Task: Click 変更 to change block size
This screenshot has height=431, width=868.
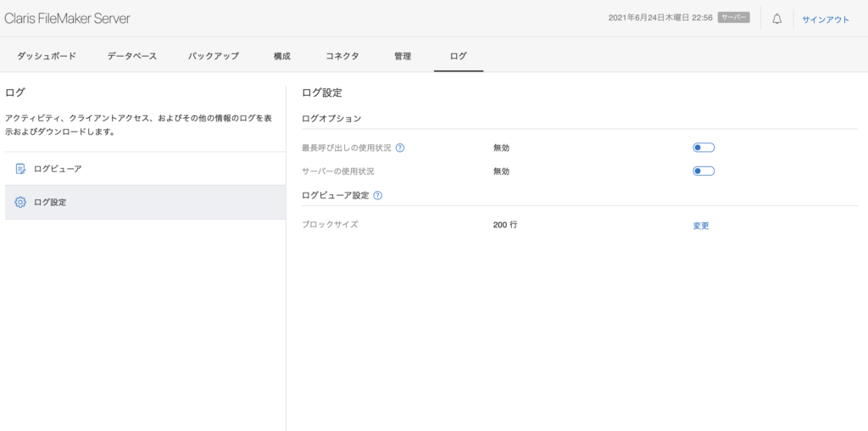Action: (x=701, y=226)
